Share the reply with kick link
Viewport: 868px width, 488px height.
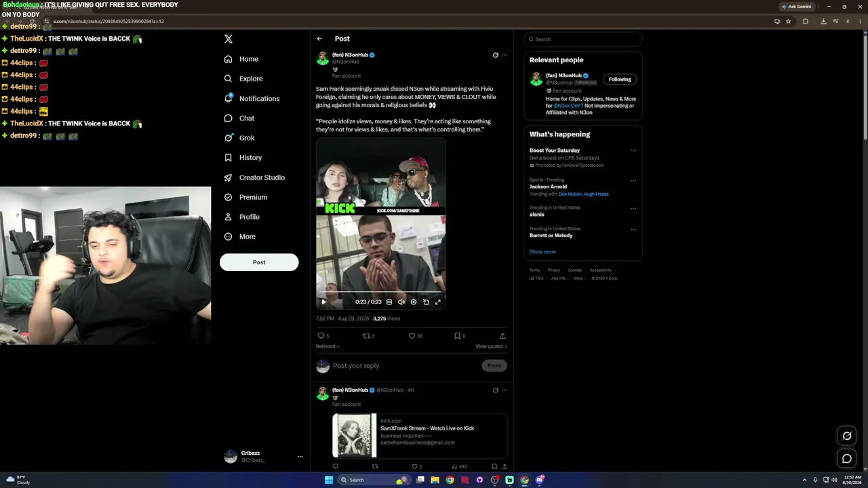click(x=504, y=466)
